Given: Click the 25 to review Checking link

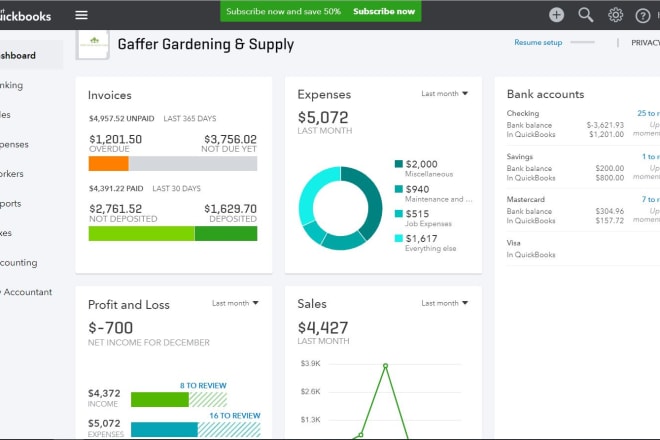Looking at the screenshot, I should [648, 113].
